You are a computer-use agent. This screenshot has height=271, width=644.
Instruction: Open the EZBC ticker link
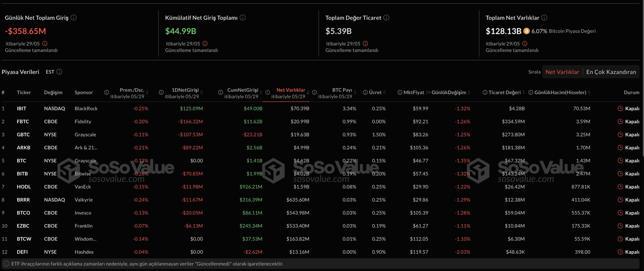click(x=23, y=226)
